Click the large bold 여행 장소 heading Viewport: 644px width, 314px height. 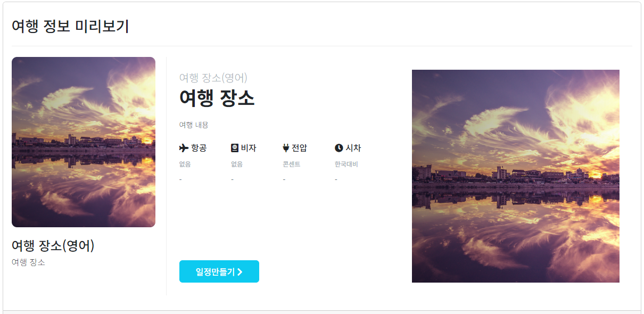217,98
